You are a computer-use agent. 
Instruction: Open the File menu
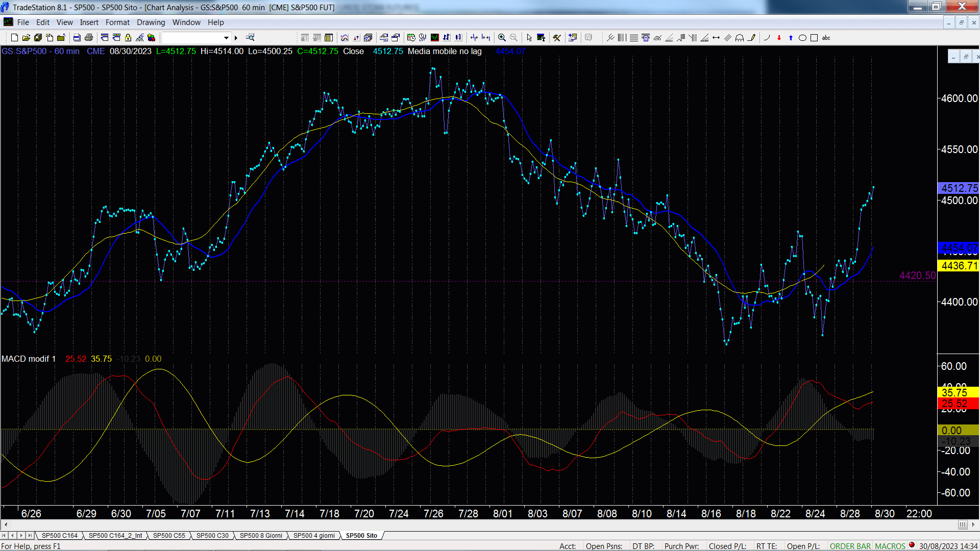coord(23,22)
